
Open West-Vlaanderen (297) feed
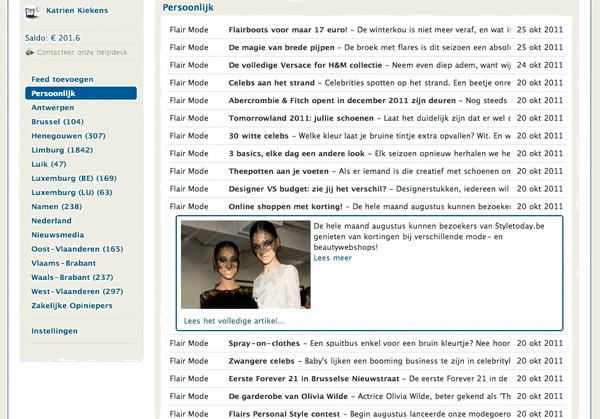click(x=77, y=292)
